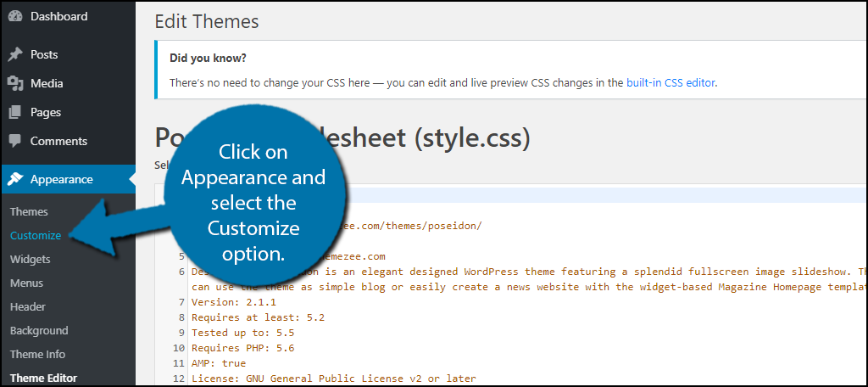Go to Menus in Appearance submenu

pyautogui.click(x=26, y=283)
